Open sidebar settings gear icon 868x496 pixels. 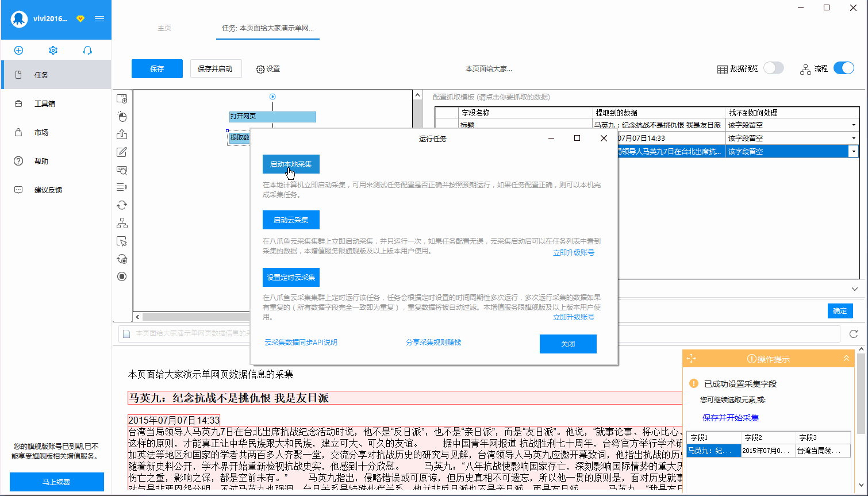tap(53, 50)
